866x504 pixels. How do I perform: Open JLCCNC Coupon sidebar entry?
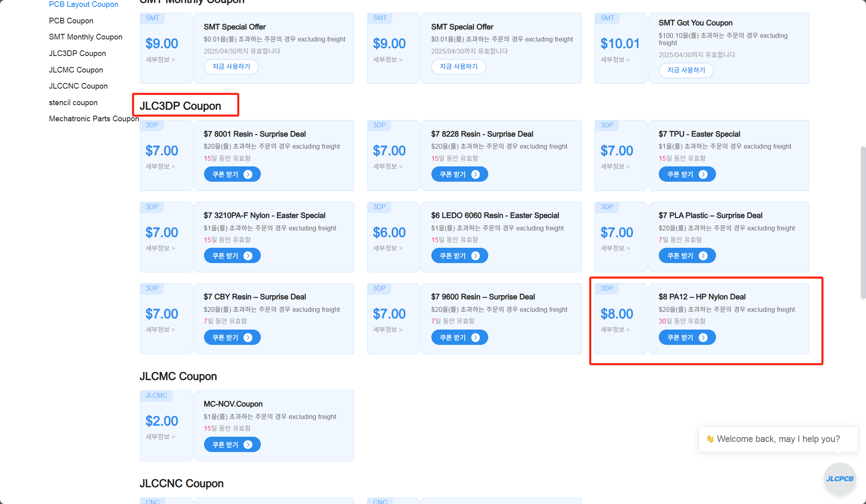point(78,86)
